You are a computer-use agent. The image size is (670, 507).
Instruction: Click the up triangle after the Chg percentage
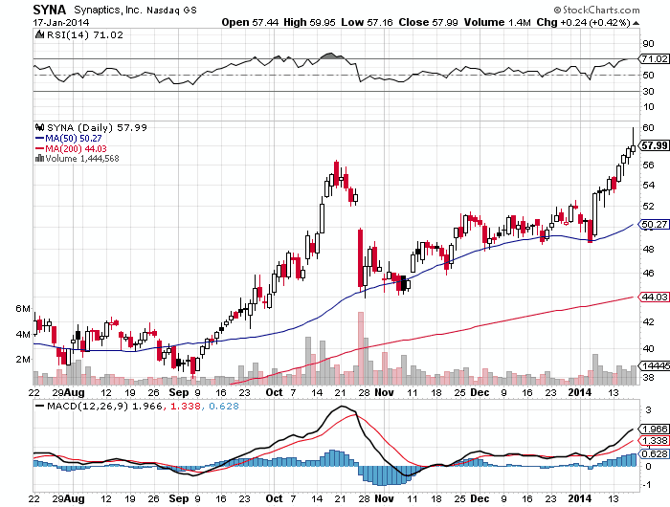(x=636, y=23)
